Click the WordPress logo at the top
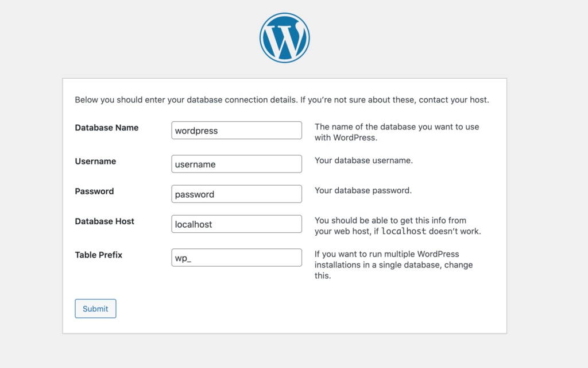588x368 pixels. coord(285,38)
